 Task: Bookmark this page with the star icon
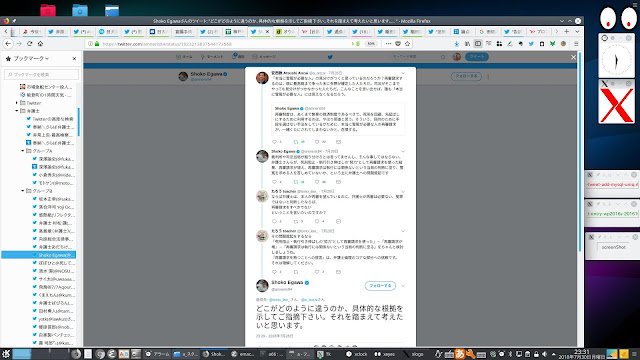pyautogui.click(x=407, y=43)
